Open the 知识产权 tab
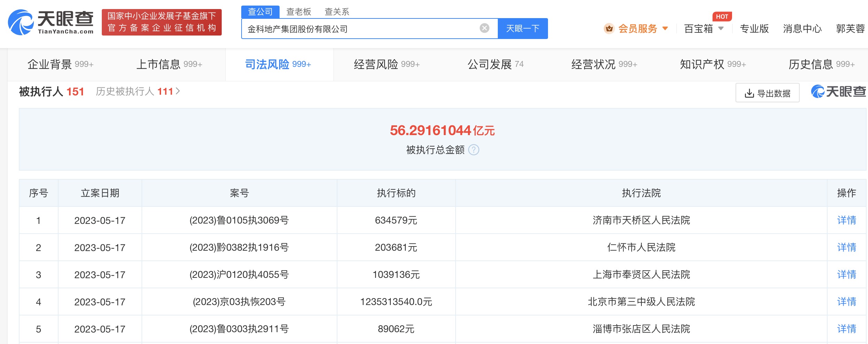The height and width of the screenshot is (344, 868). point(713,64)
